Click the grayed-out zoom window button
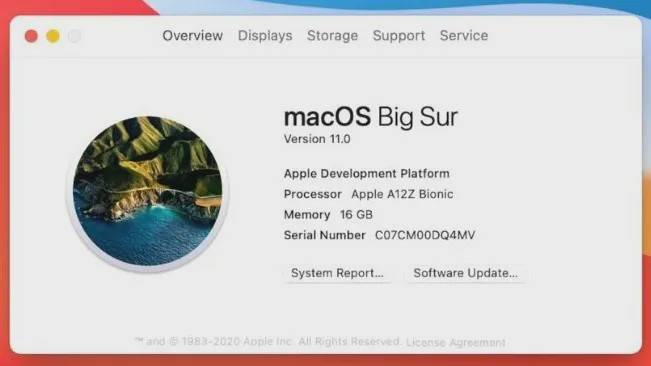This screenshot has width=651, height=366. pos(74,36)
